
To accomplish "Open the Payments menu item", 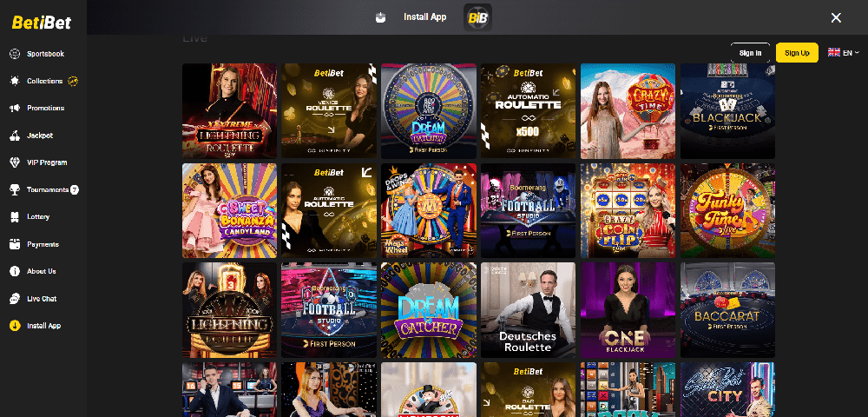I will click(43, 244).
